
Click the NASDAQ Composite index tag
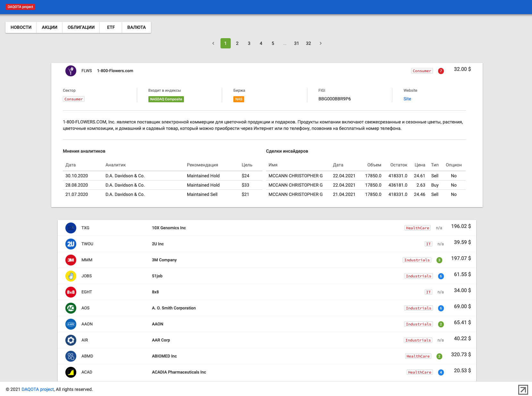(166, 99)
